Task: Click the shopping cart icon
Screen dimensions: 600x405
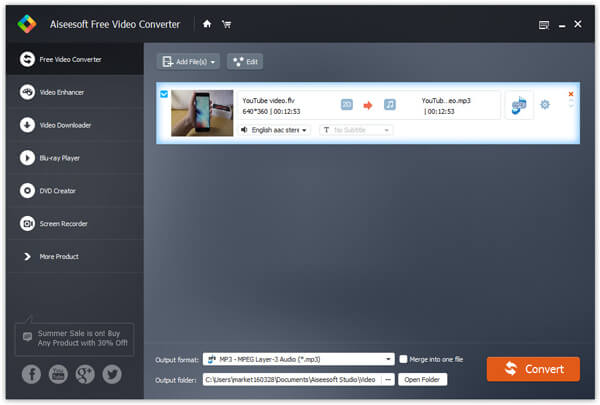Action: tap(225, 24)
